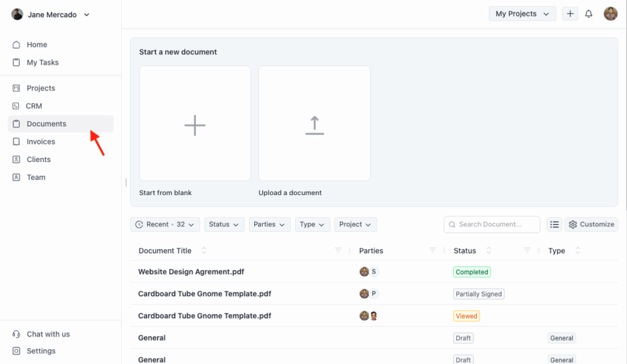627x364 pixels.
Task: Switch to list view icon
Action: 554,225
